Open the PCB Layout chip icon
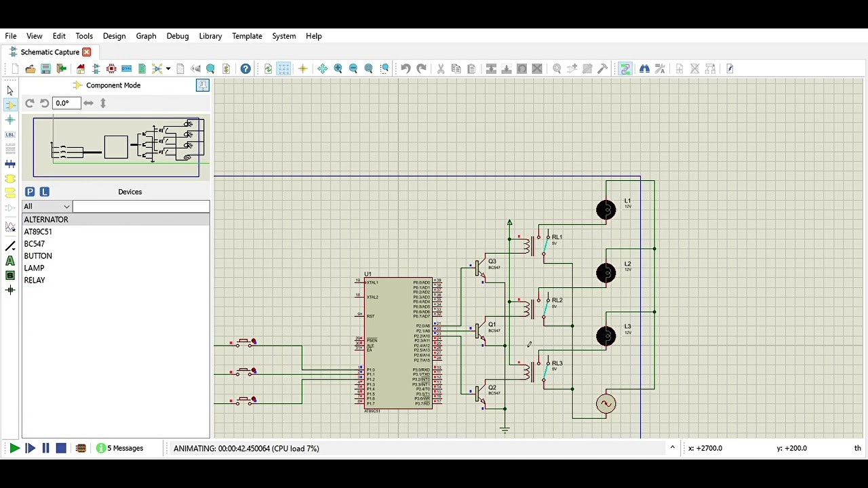This screenshot has width=868, height=488. (111, 68)
